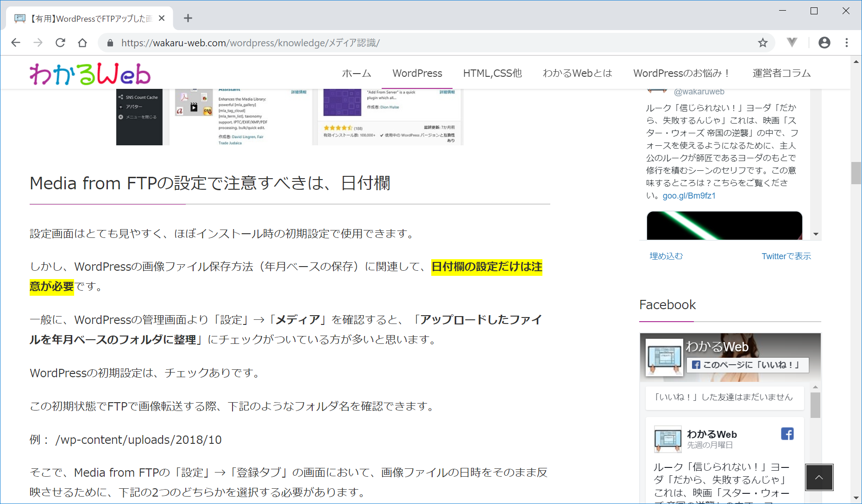862x504 pixels.
Task: Open a new browser tab
Action: [188, 18]
